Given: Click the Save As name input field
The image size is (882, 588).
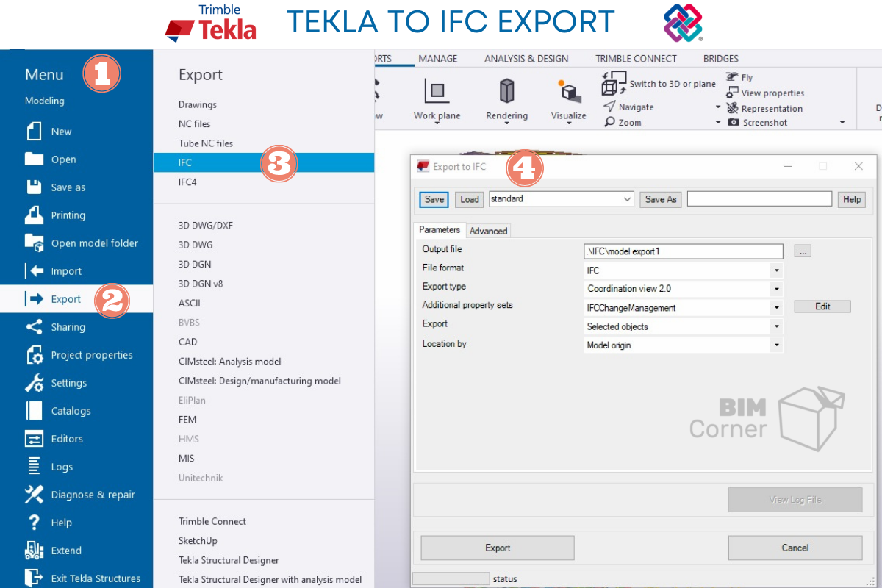Looking at the screenshot, I should click(759, 199).
